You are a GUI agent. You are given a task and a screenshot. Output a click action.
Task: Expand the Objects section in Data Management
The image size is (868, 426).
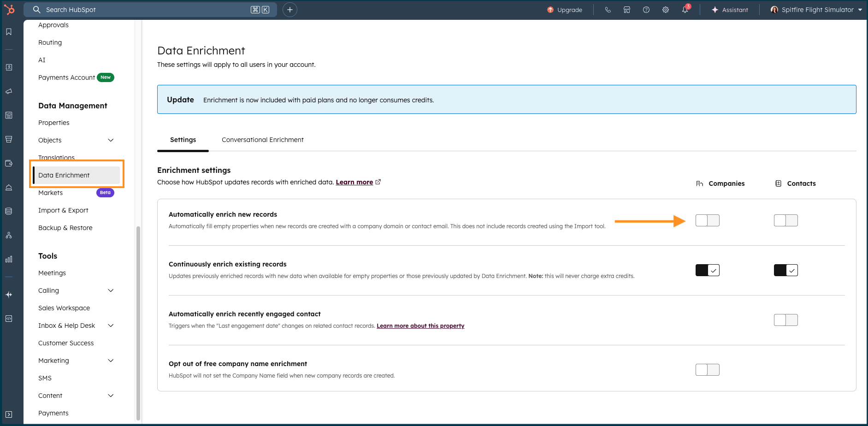coord(111,140)
